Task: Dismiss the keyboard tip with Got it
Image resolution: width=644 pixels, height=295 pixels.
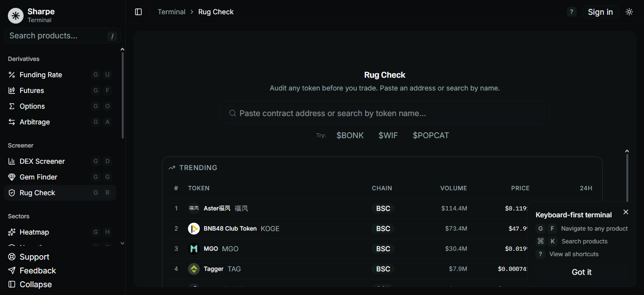Action: click(x=581, y=272)
